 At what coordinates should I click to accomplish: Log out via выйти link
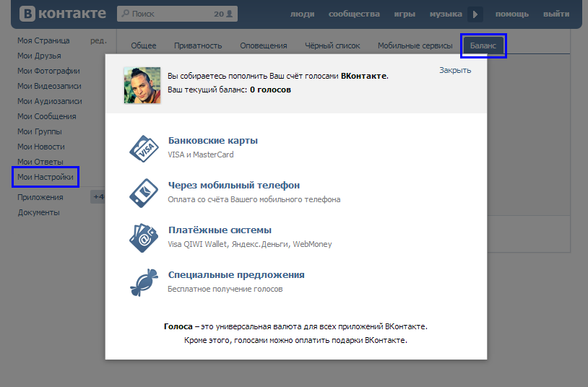[x=556, y=14]
